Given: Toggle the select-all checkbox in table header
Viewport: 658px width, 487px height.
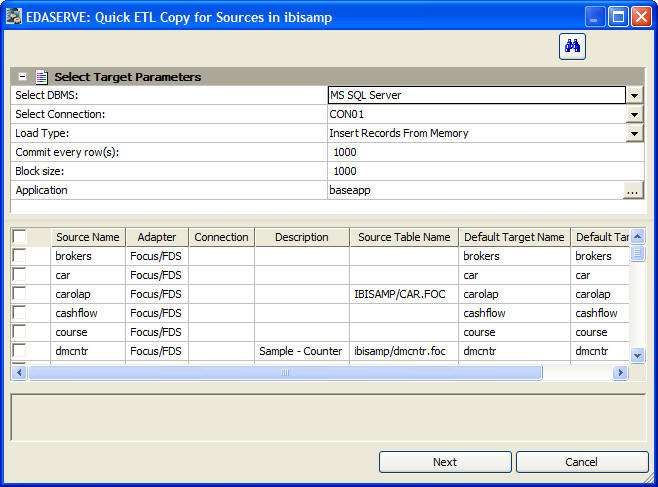Looking at the screenshot, I should 19,237.
